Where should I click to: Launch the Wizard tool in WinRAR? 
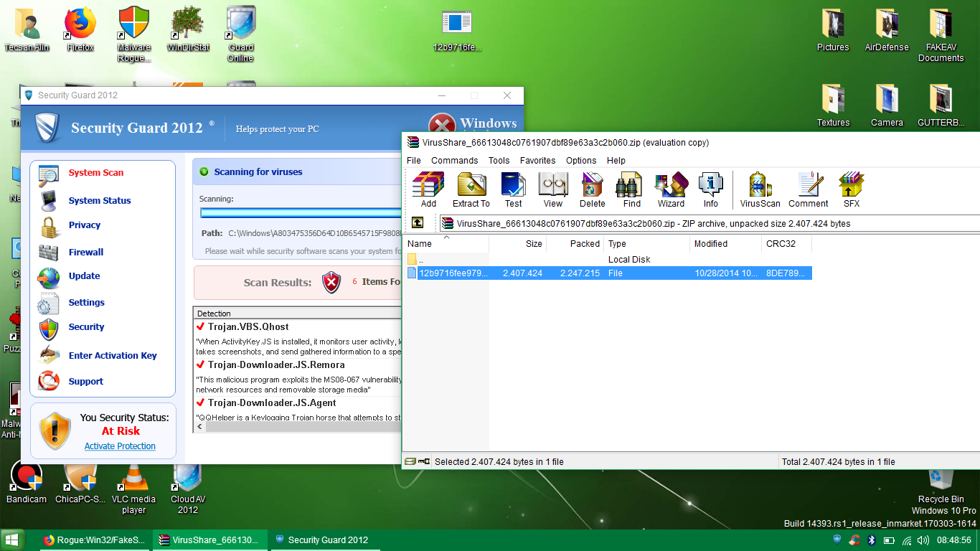click(x=671, y=189)
